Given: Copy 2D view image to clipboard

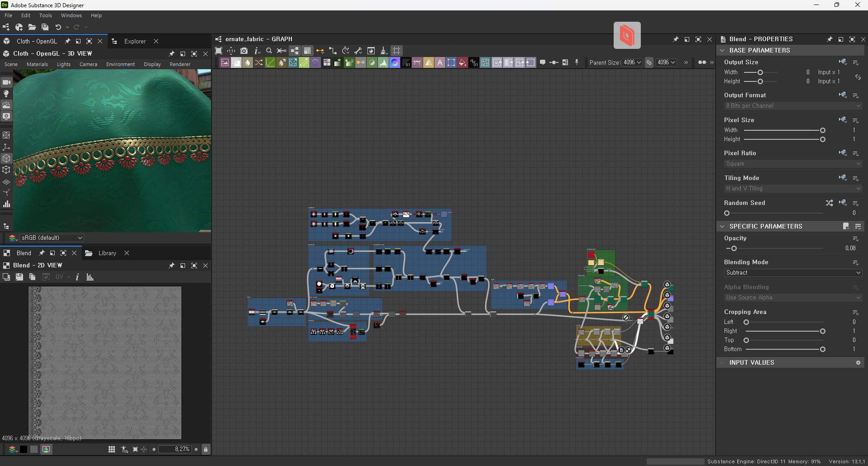Looking at the screenshot, I should pos(32,277).
